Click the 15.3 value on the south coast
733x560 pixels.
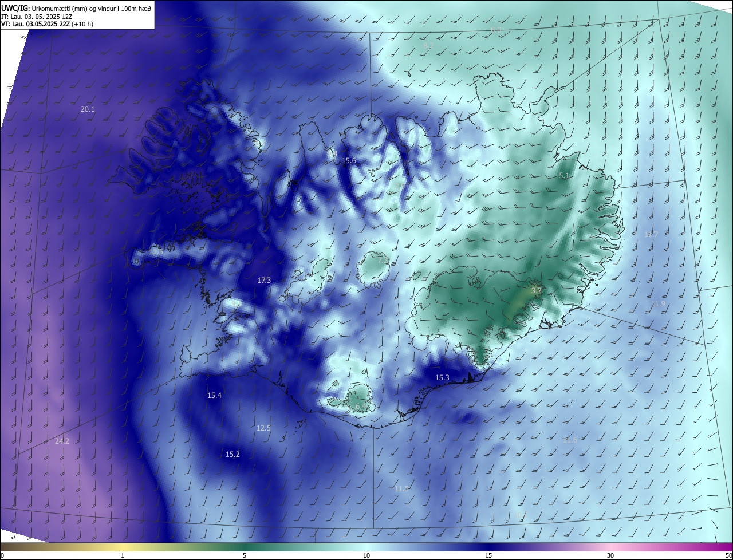pos(442,377)
